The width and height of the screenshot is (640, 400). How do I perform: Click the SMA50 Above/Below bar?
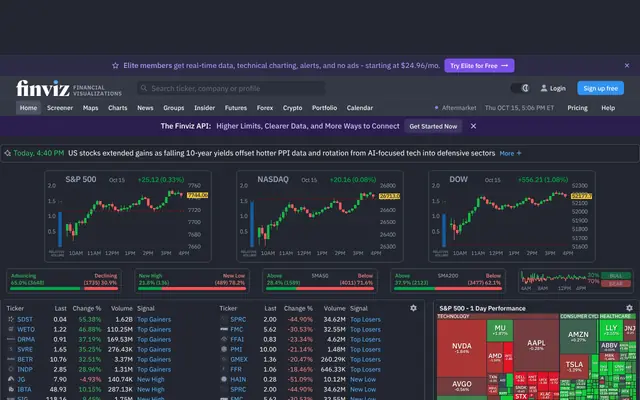tap(320, 289)
